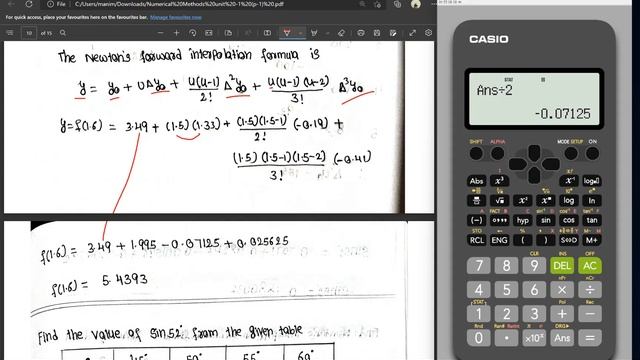Tap the calculator RCL key
Image resolution: width=640 pixels, height=360 pixels.
[x=476, y=240]
